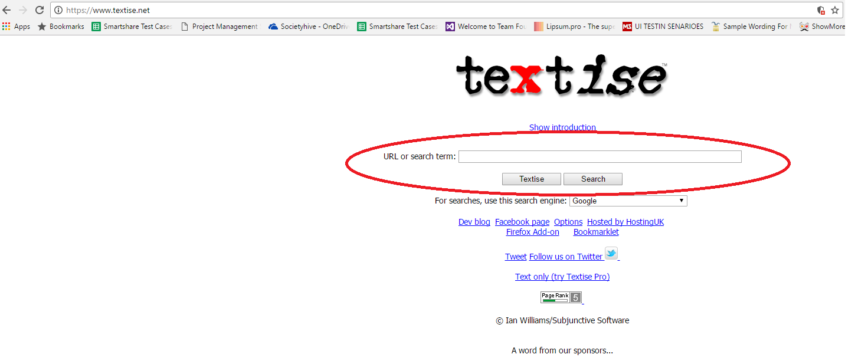The height and width of the screenshot is (364, 868).
Task: Open the Bookmarks folder in the bookmarks bar
Action: pyautogui.click(x=61, y=27)
